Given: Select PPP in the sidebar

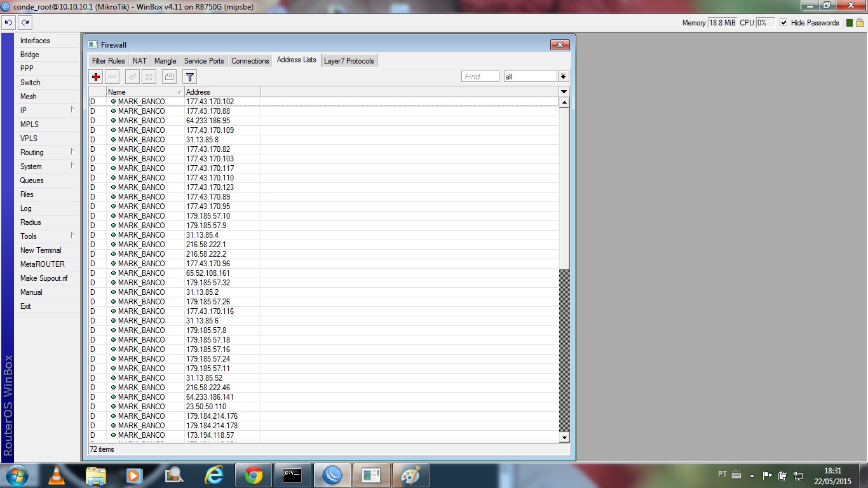Looking at the screenshot, I should 47,69.
